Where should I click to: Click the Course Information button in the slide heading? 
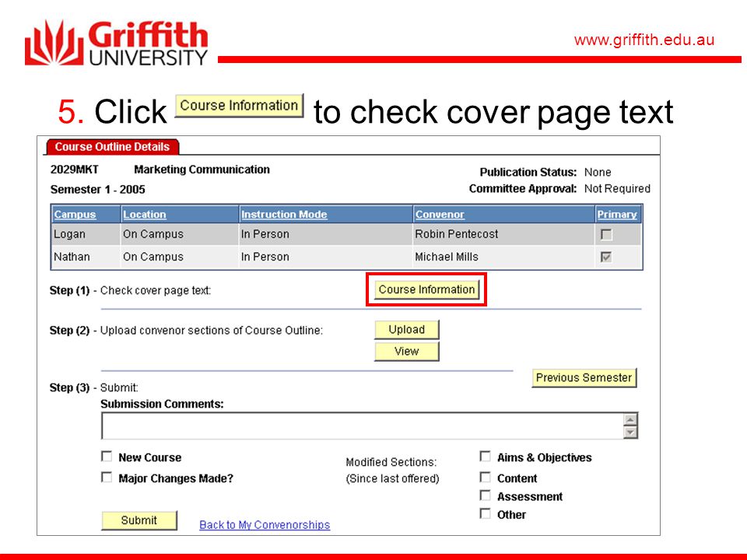click(239, 106)
